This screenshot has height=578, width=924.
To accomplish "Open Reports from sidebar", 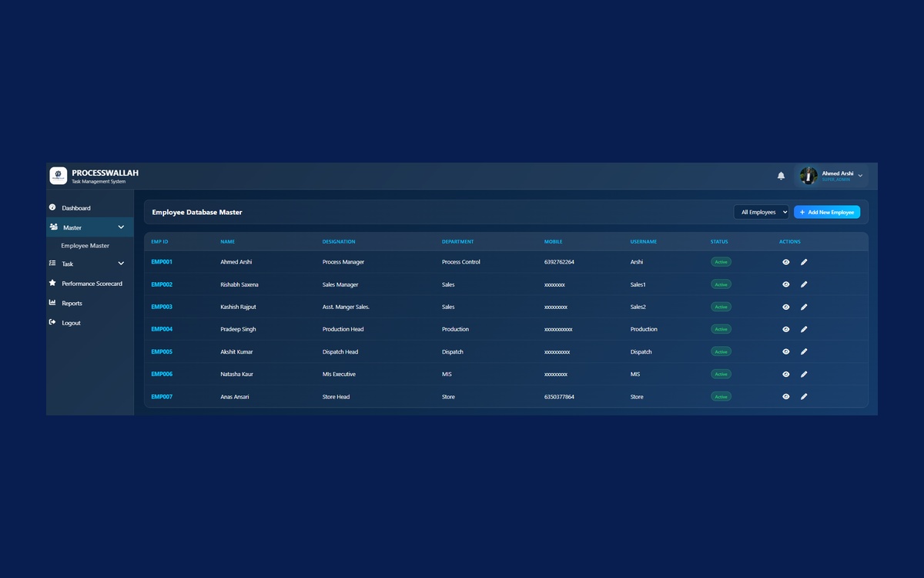I will (x=90, y=303).
